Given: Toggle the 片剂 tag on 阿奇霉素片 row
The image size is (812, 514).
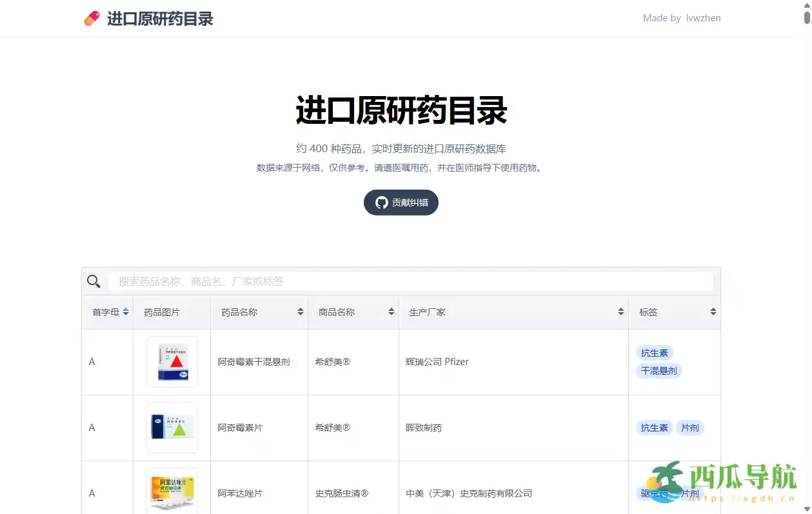Looking at the screenshot, I should (x=690, y=427).
